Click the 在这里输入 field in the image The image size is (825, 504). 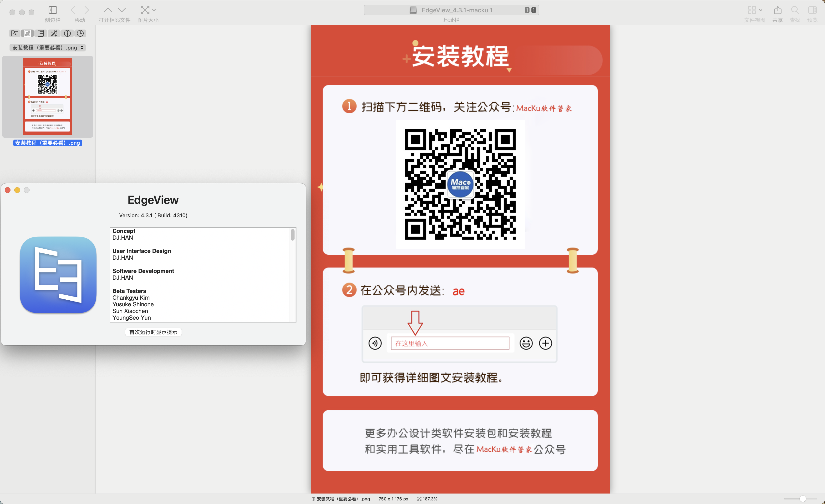pyautogui.click(x=450, y=343)
